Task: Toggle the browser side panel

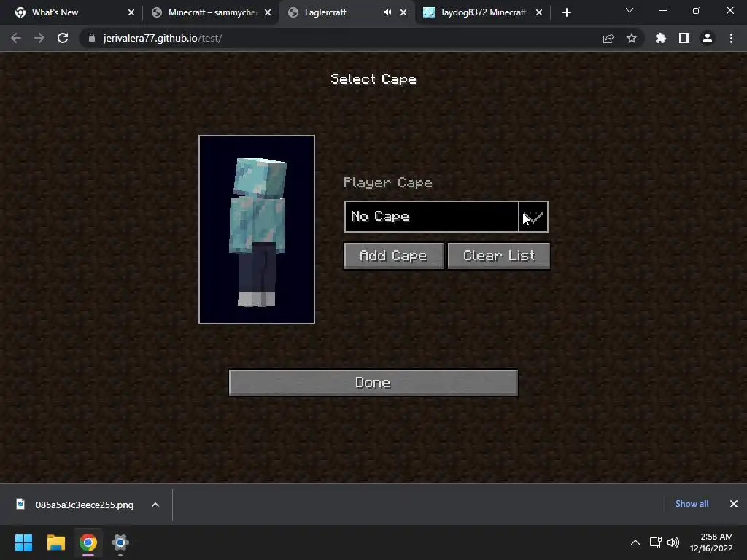Action: tap(684, 38)
